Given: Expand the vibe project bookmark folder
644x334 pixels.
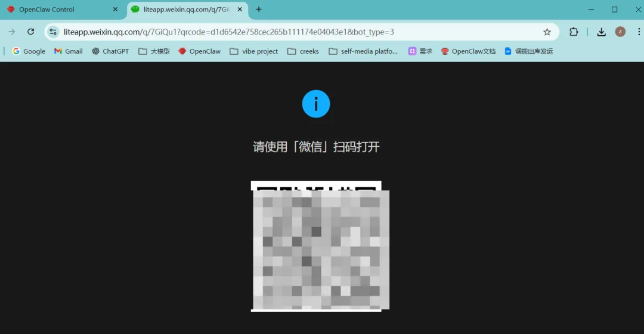Looking at the screenshot, I should 254,51.
